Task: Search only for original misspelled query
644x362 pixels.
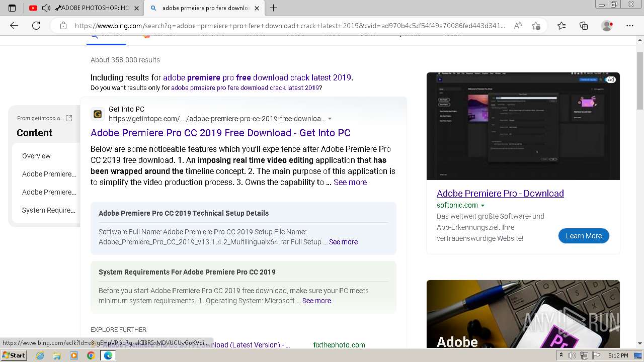Action: coord(245,87)
